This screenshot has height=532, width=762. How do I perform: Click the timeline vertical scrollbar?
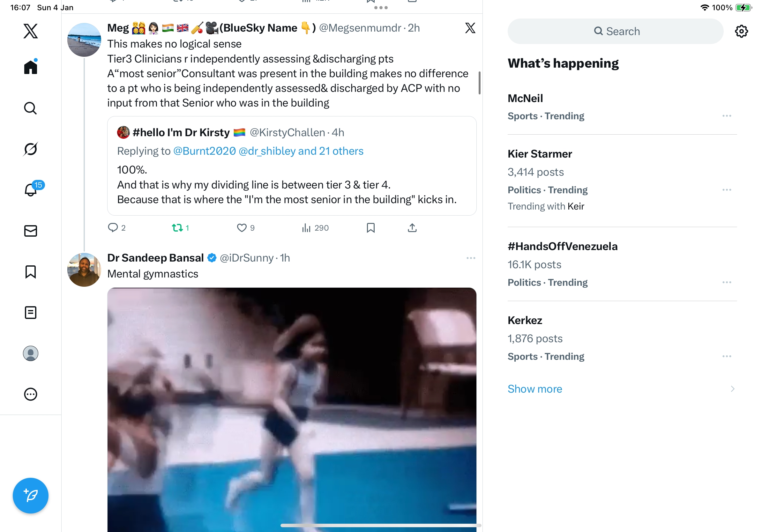click(479, 83)
